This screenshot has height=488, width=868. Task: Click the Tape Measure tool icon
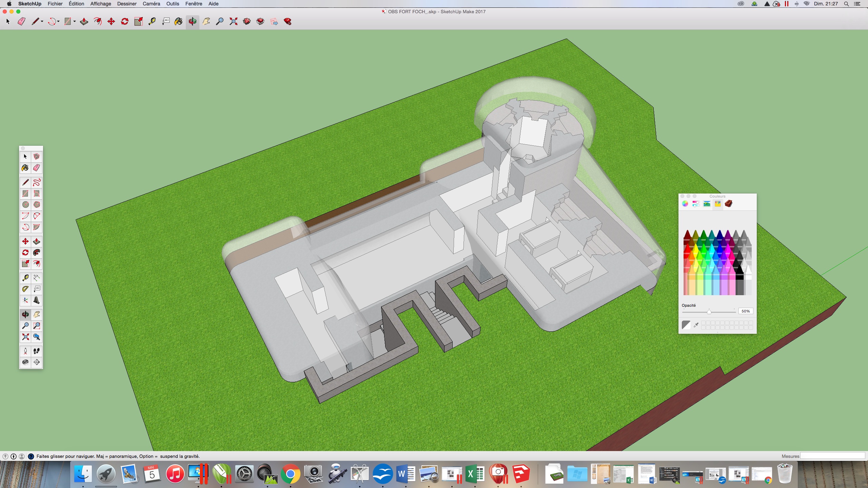tap(152, 22)
